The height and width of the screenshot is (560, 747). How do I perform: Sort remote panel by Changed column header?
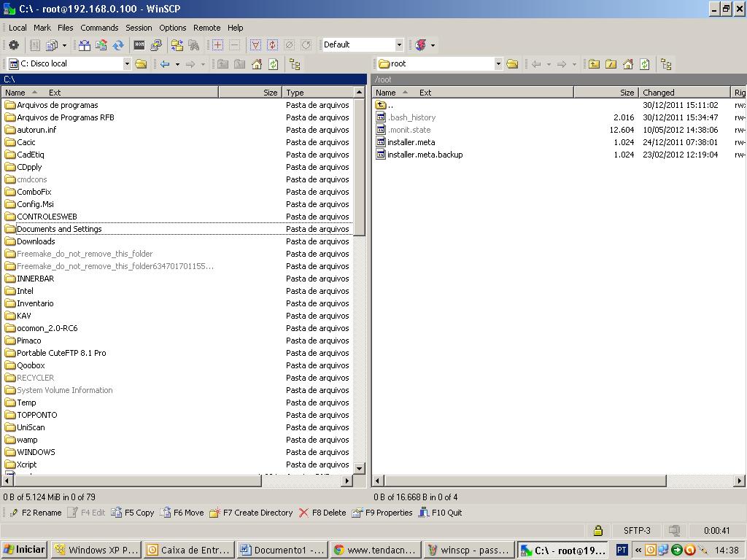[684, 93]
